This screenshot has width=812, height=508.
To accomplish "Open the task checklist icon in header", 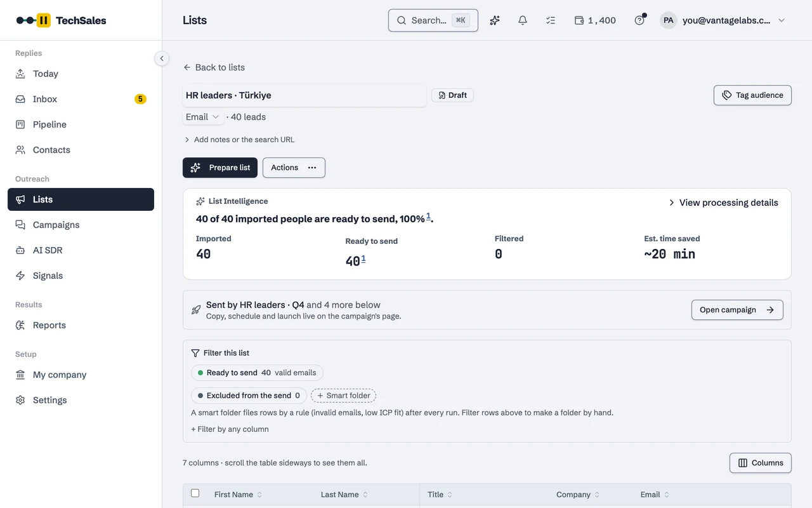I will click(x=551, y=20).
